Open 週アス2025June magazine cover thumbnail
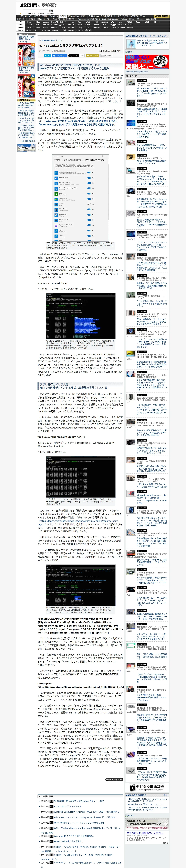Image resolution: width=186 pixels, height=868 pixels. pos(26,86)
